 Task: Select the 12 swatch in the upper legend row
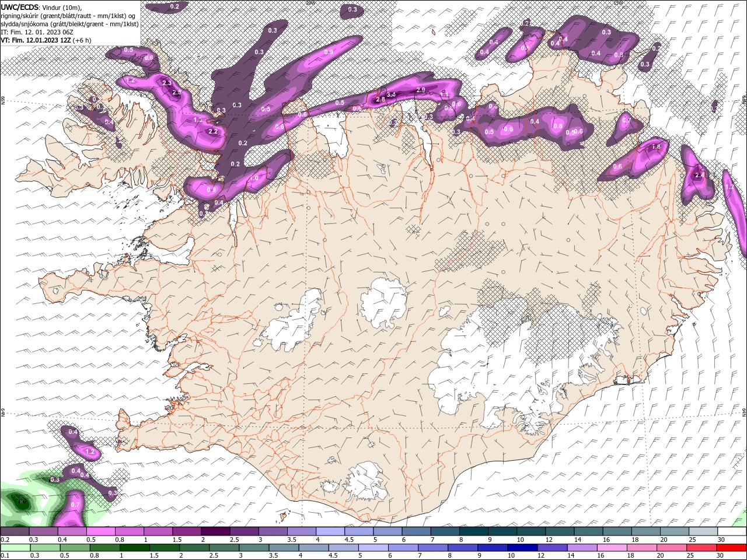tap(560, 531)
